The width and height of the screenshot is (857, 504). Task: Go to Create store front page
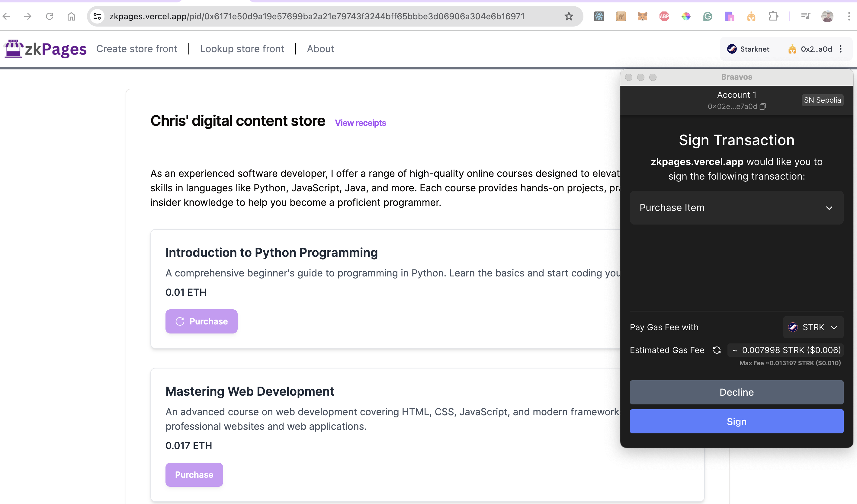137,49
